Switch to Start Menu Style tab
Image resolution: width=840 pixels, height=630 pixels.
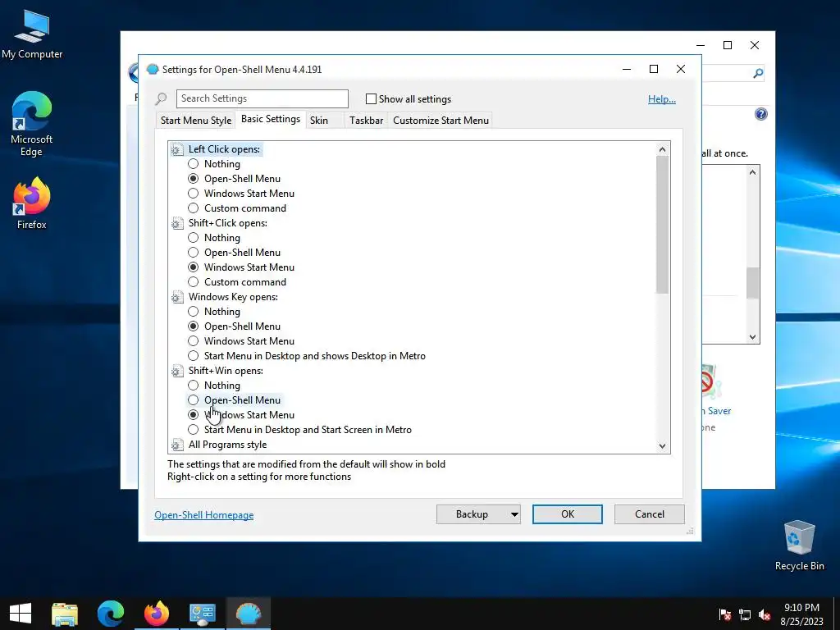point(196,121)
